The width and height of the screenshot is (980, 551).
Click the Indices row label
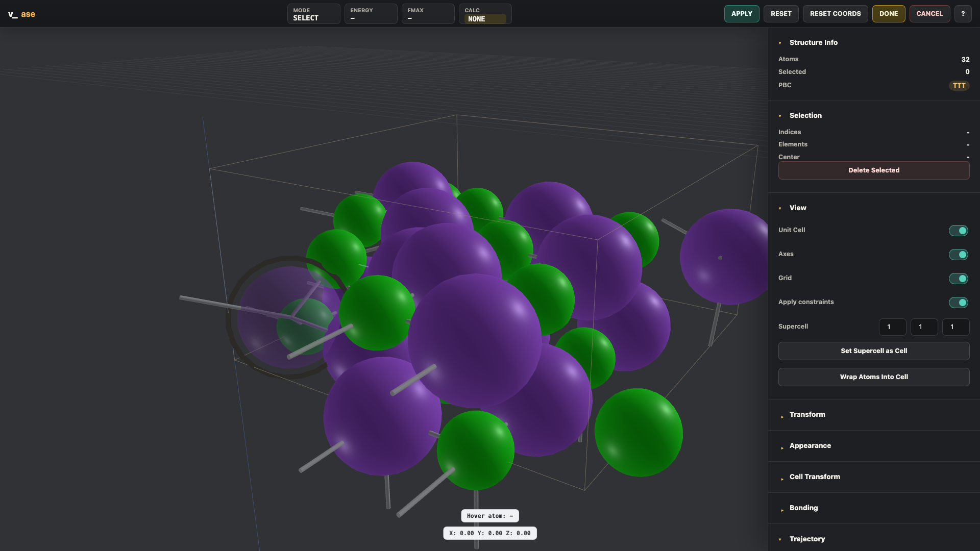coord(790,132)
